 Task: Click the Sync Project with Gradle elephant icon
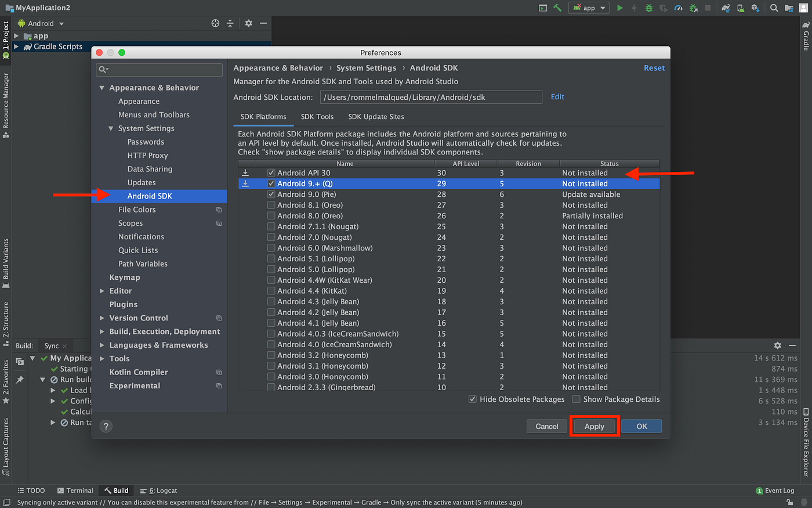[726, 8]
